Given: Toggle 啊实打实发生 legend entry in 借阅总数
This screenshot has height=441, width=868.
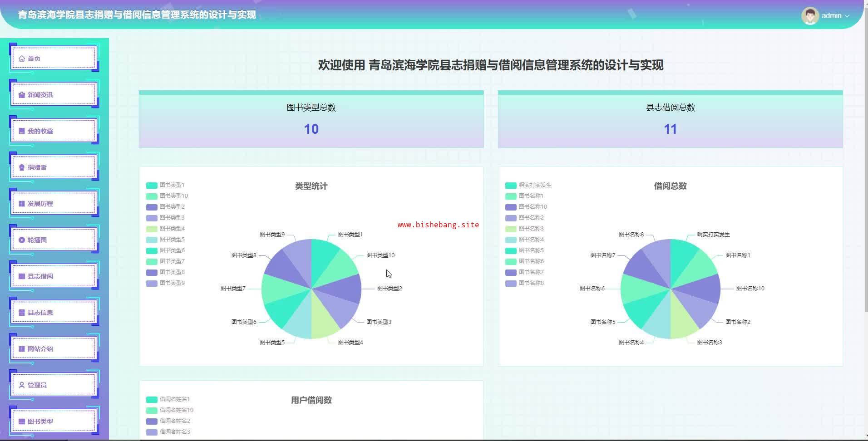Looking at the screenshot, I should [x=528, y=185].
